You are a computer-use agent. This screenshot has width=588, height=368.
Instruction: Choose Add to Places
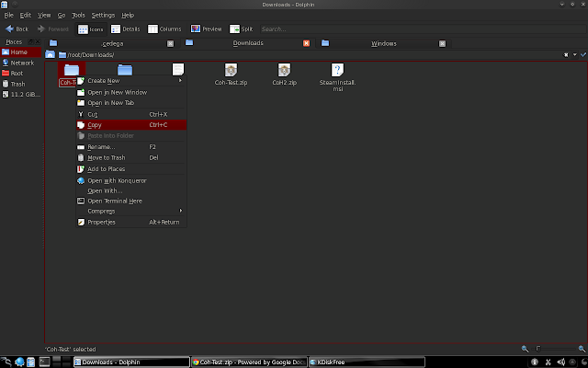click(x=131, y=169)
